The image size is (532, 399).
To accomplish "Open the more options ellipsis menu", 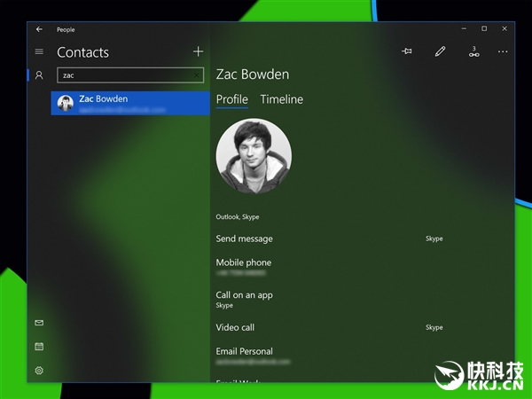I will tap(503, 51).
